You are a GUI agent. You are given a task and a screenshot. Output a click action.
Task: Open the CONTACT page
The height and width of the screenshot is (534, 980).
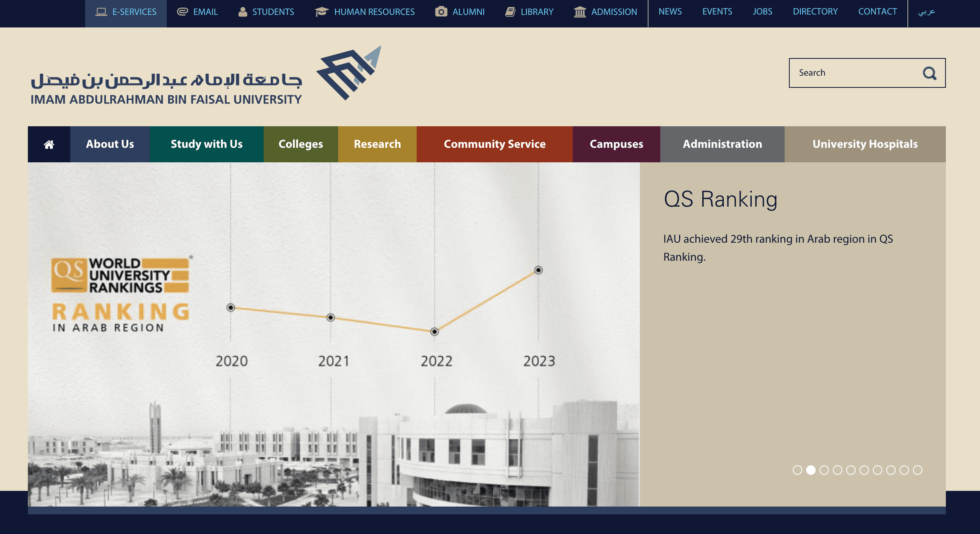(x=877, y=12)
